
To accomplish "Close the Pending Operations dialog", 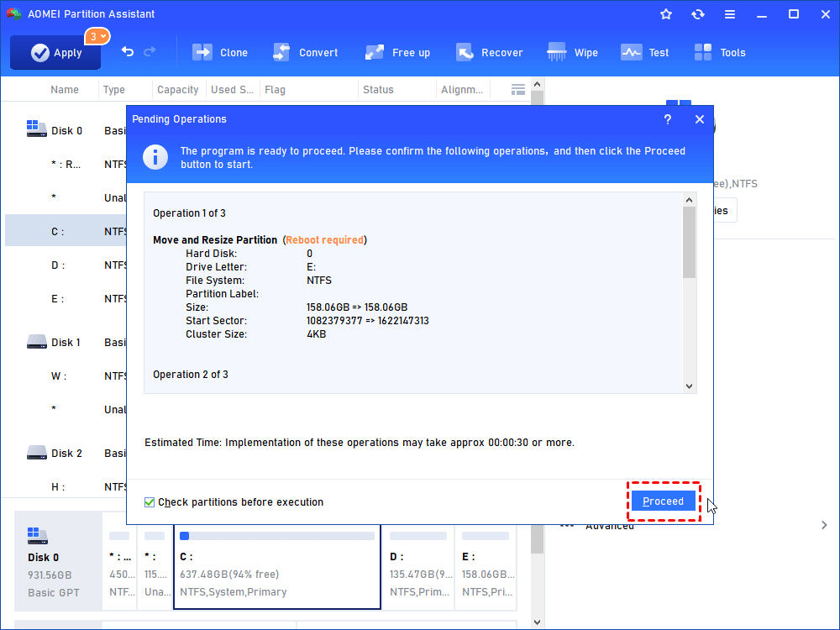I will (x=700, y=119).
